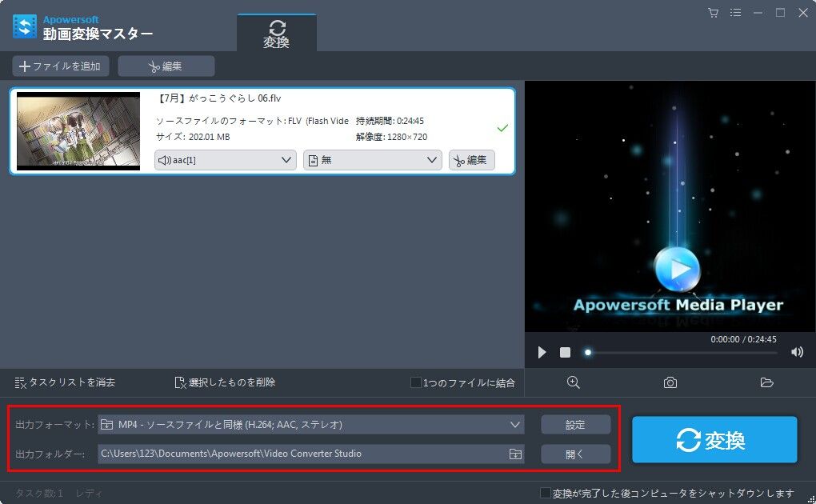The width and height of the screenshot is (816, 504).
Task: Open the subtitle dropdown showing 無
Action: [372, 159]
